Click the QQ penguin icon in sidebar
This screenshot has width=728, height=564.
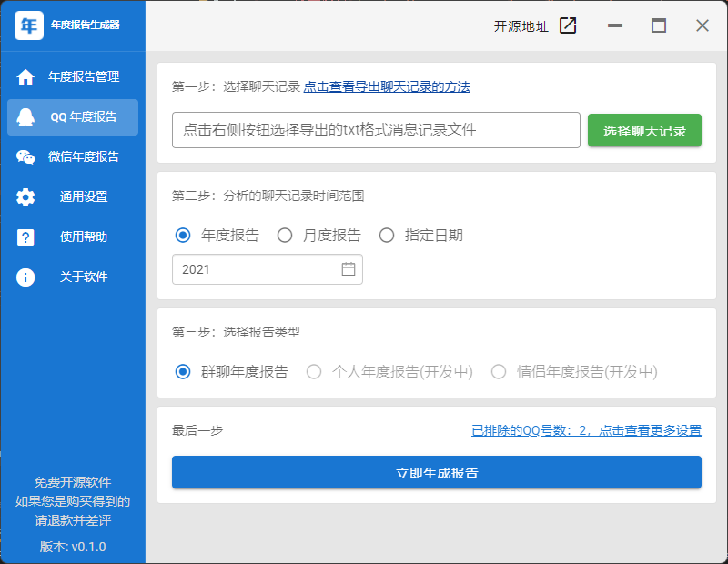[x=25, y=117]
